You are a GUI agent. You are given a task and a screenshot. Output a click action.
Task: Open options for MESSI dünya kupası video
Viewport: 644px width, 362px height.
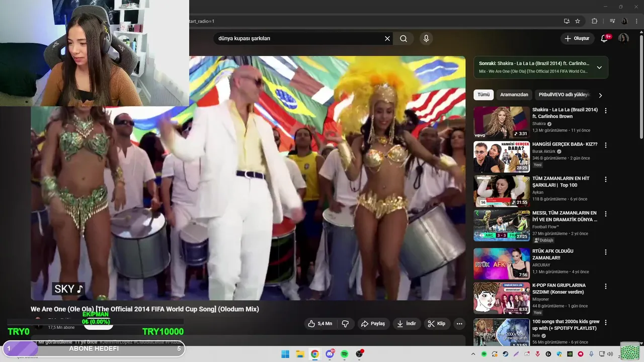[x=606, y=214]
